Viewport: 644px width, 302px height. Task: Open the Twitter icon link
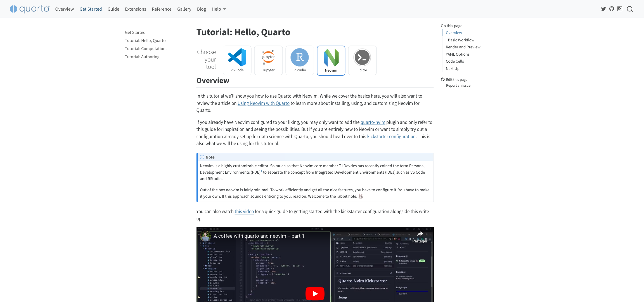coord(603,9)
